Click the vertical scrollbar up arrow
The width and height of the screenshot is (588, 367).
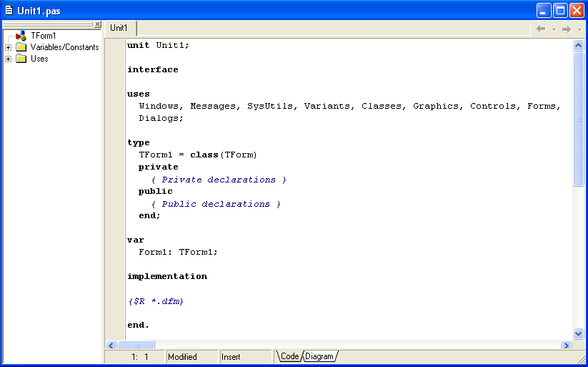coord(578,46)
